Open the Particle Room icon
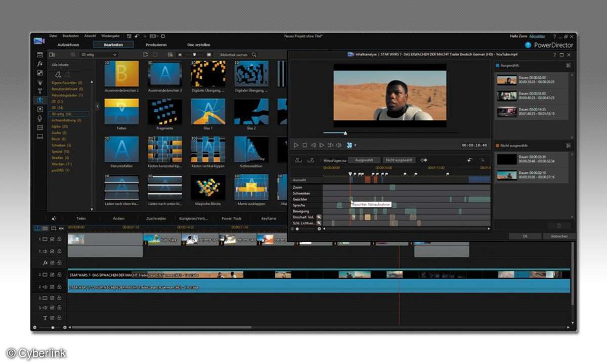The image size is (607, 364). click(40, 82)
